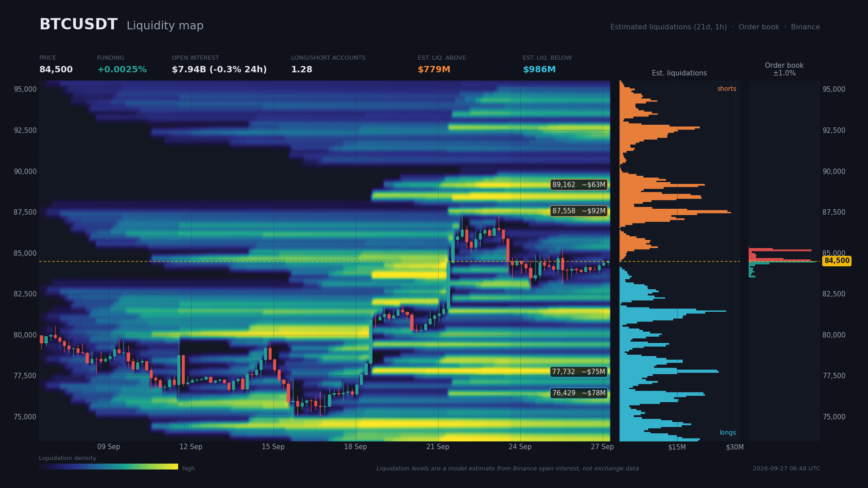
Task: Click the cyan longs legend label
Action: pyautogui.click(x=727, y=433)
